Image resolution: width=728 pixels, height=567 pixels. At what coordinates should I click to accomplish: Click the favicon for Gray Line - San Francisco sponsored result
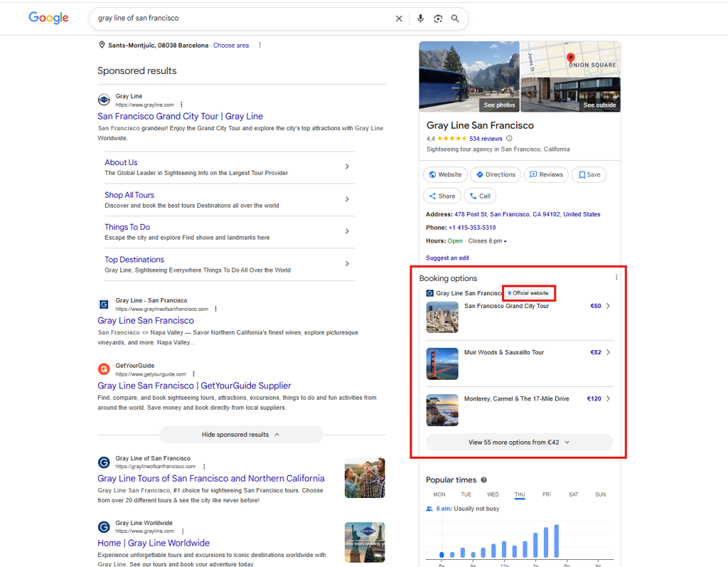pos(104,304)
